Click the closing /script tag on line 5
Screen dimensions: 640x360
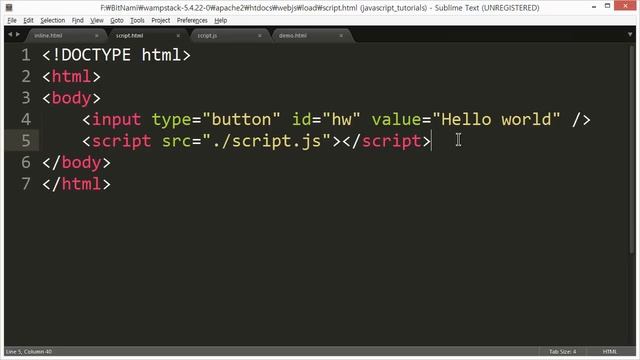387,141
